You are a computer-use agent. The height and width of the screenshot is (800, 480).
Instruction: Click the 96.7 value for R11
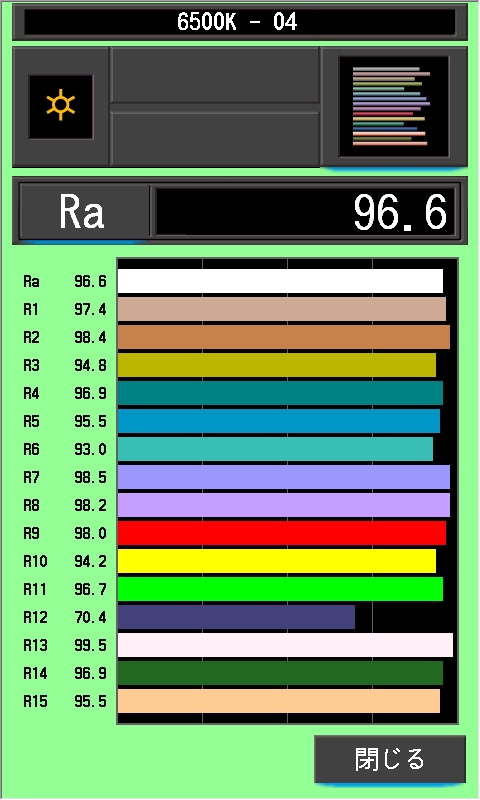[x=90, y=589]
